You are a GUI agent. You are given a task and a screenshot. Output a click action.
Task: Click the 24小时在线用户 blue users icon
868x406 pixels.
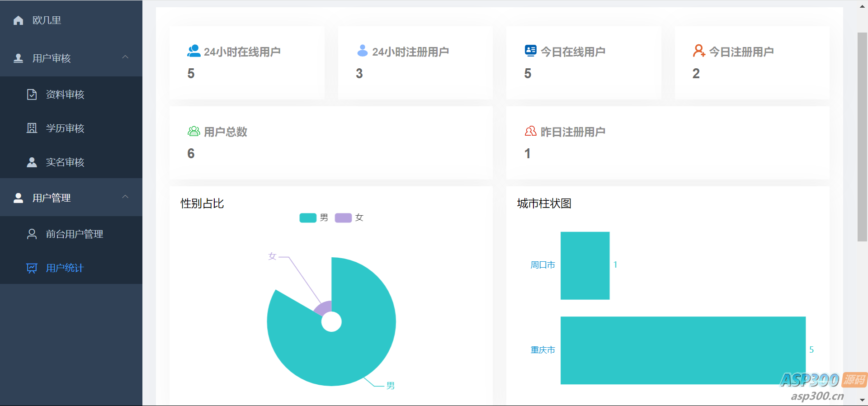[193, 51]
